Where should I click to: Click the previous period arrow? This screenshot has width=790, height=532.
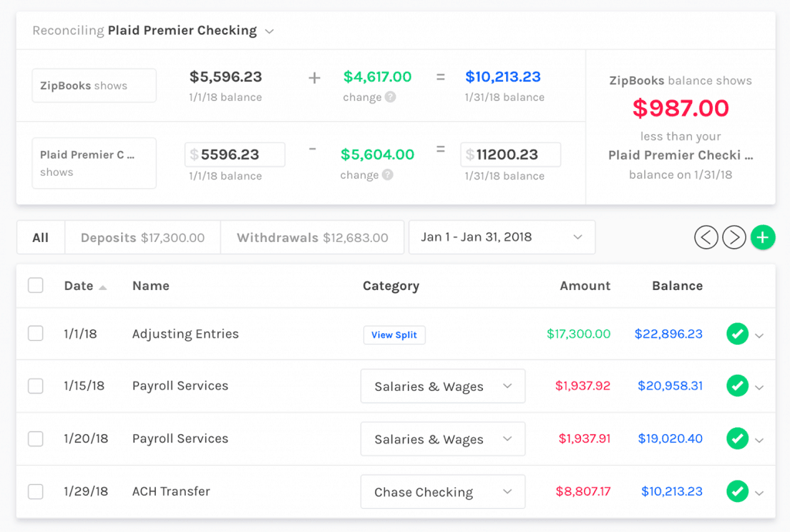tap(706, 237)
